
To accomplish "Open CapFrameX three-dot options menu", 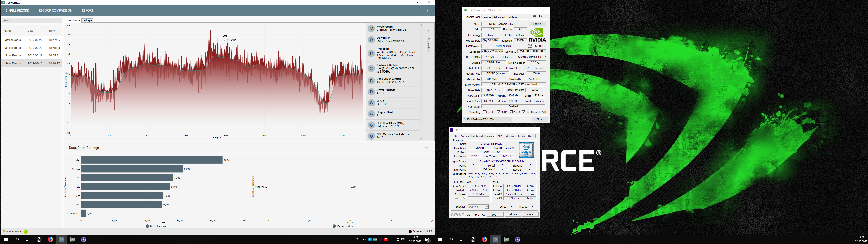I will 427,10.
